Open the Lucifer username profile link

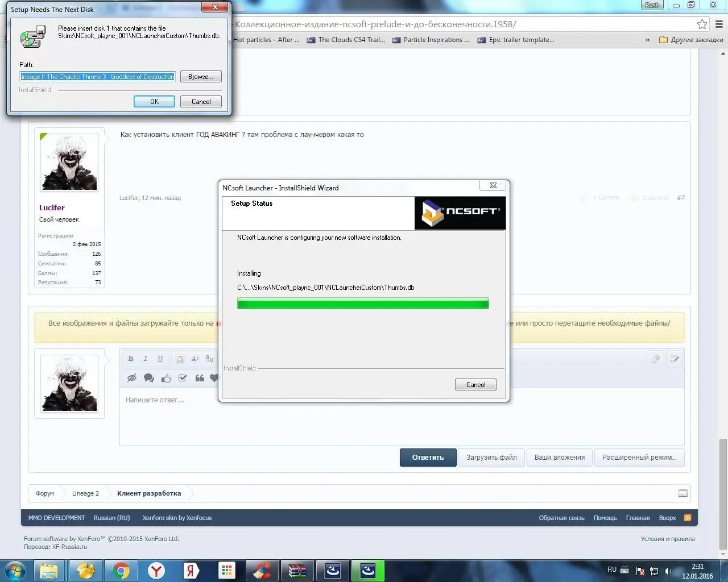tap(52, 207)
